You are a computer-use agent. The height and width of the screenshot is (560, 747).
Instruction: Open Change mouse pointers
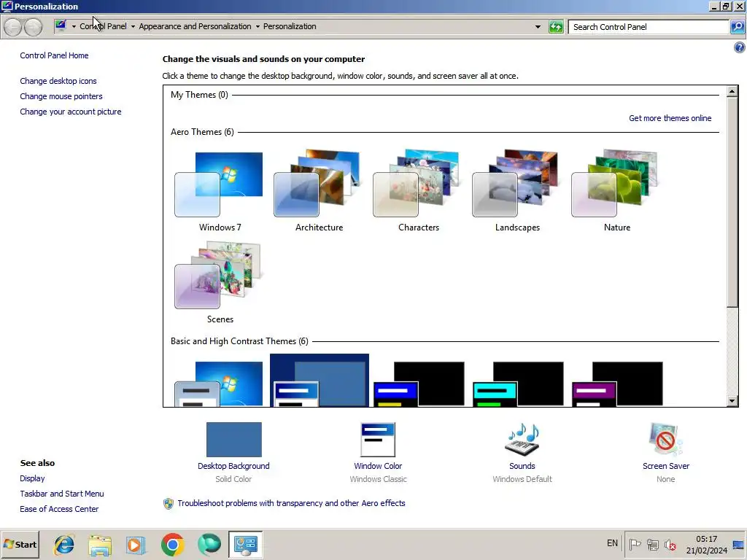[61, 96]
